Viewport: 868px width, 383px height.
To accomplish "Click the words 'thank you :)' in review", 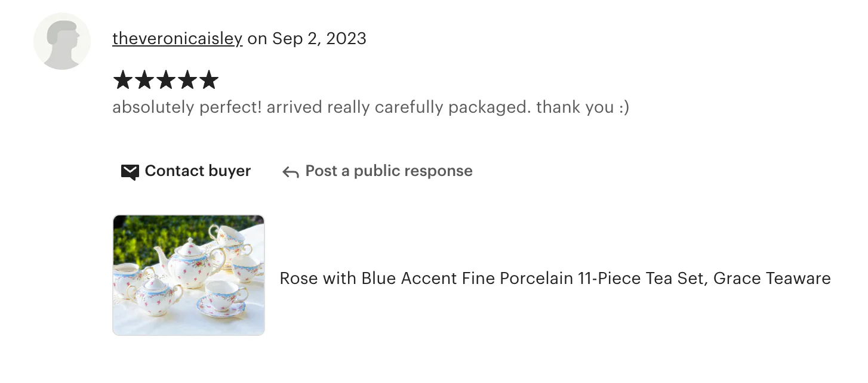I will tap(583, 107).
